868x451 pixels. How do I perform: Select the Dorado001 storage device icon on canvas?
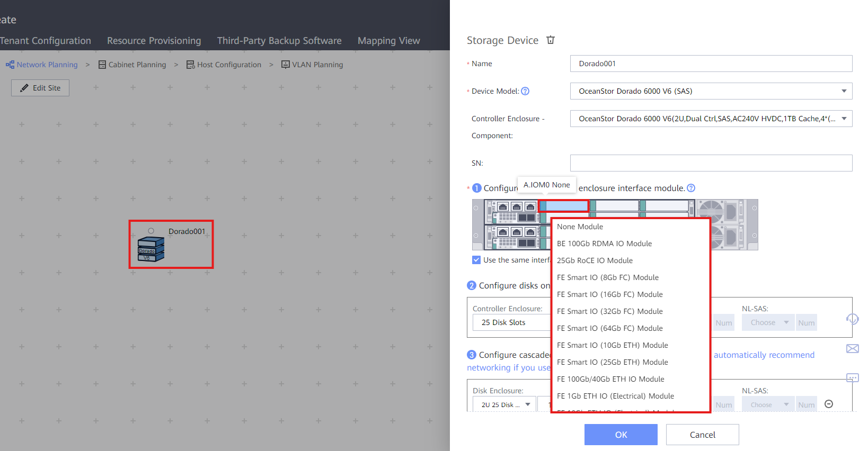[x=151, y=249]
